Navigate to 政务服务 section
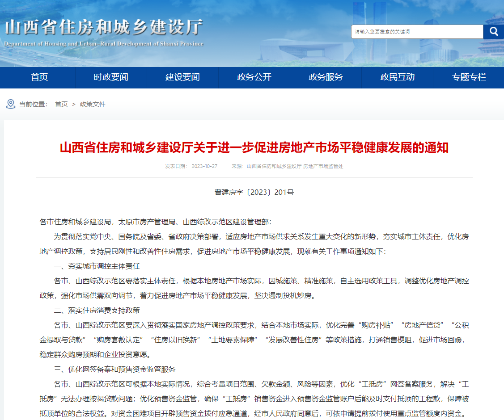 (326, 77)
